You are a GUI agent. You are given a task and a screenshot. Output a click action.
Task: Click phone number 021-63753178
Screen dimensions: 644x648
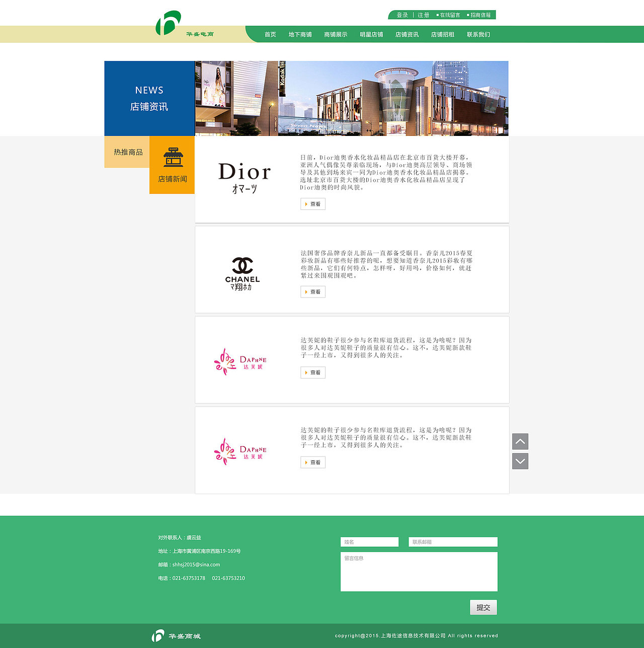(x=189, y=579)
